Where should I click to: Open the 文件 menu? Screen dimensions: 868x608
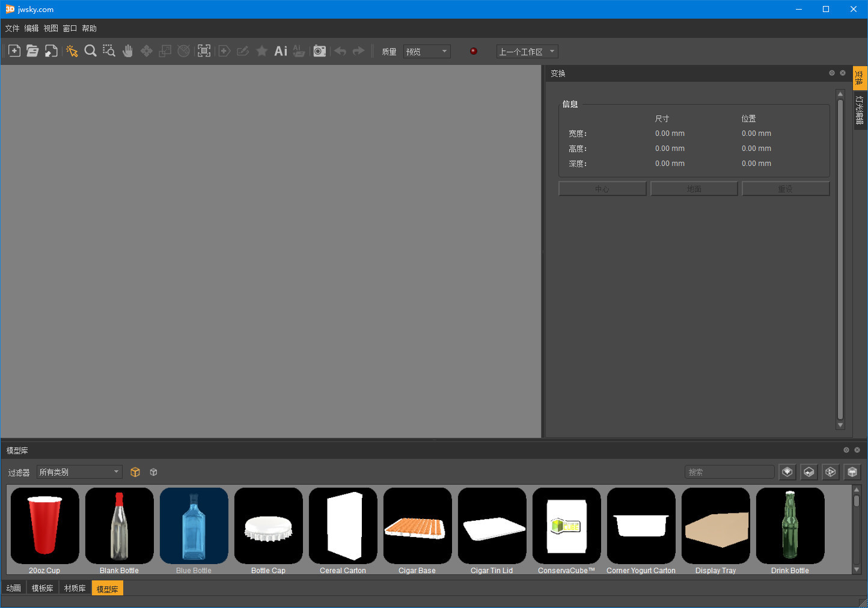pos(13,28)
